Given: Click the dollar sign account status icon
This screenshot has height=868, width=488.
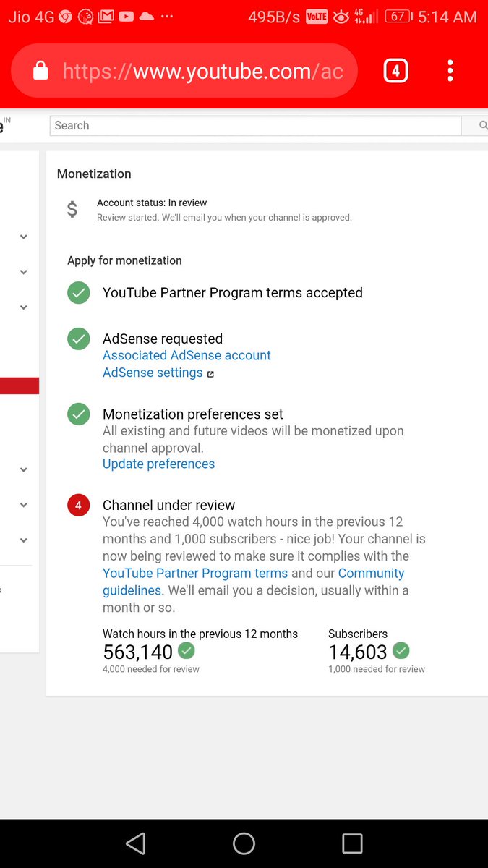Looking at the screenshot, I should 72,210.
